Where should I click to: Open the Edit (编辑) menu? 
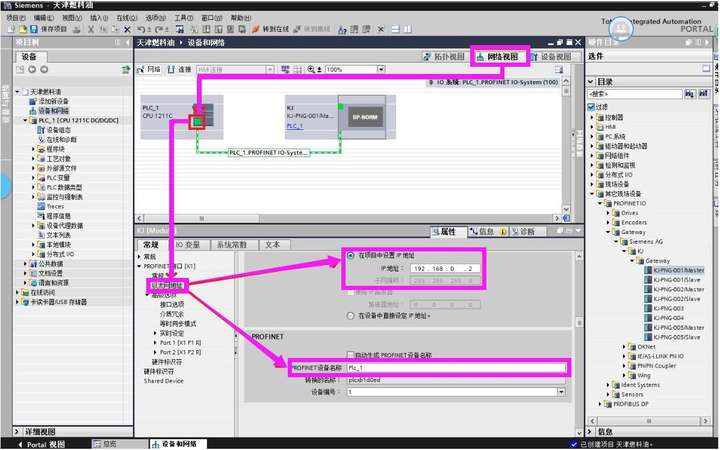44,18
